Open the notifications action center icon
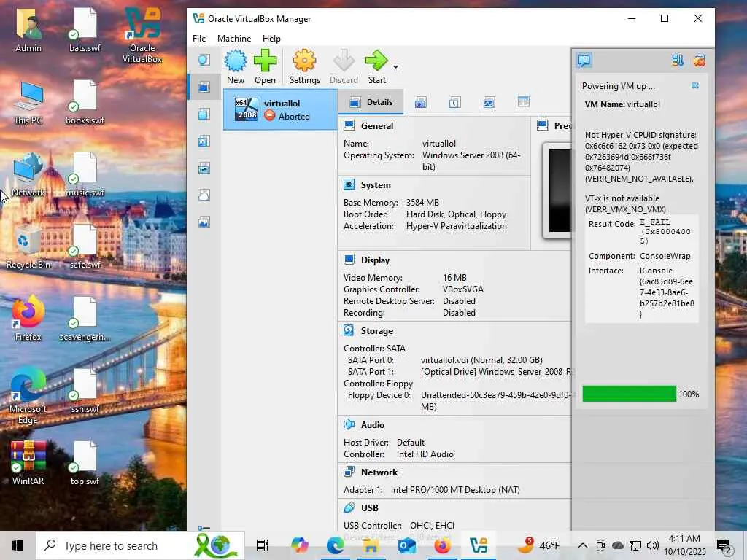The height and width of the screenshot is (560, 747). click(x=724, y=545)
